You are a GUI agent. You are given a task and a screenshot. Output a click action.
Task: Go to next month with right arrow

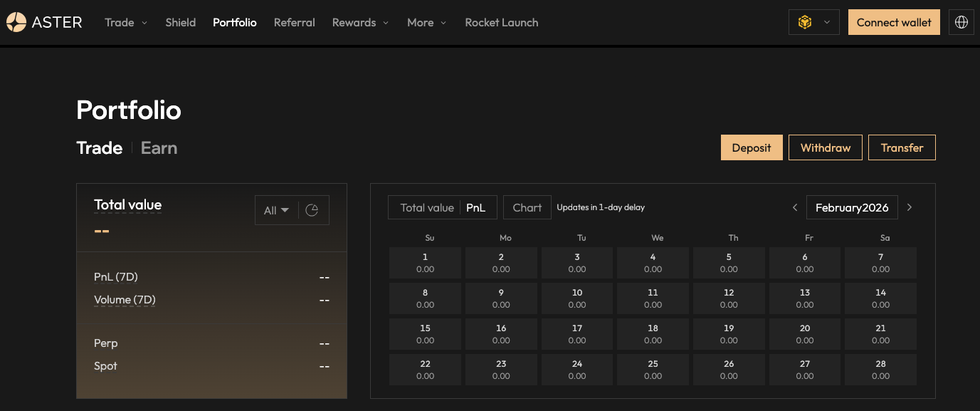coord(910,207)
